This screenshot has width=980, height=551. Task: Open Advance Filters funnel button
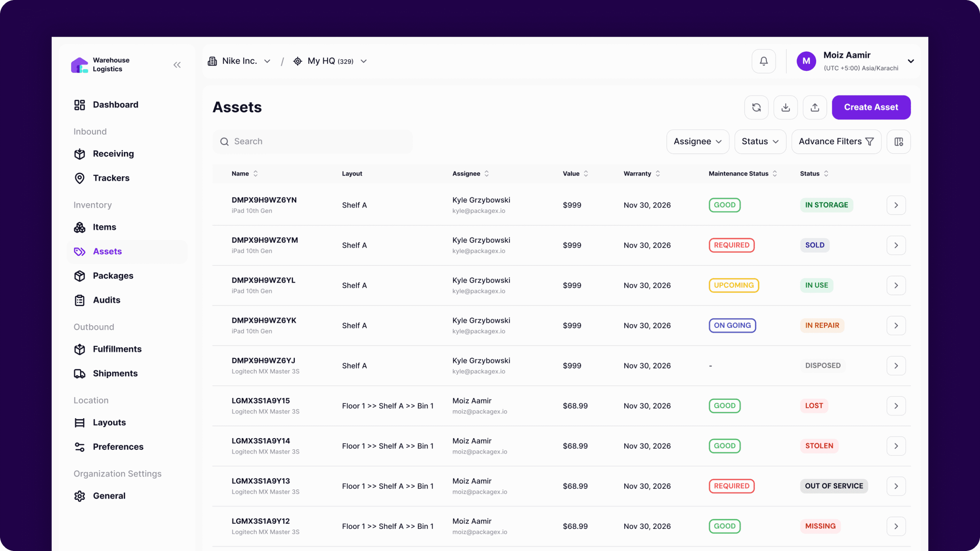[836, 142]
